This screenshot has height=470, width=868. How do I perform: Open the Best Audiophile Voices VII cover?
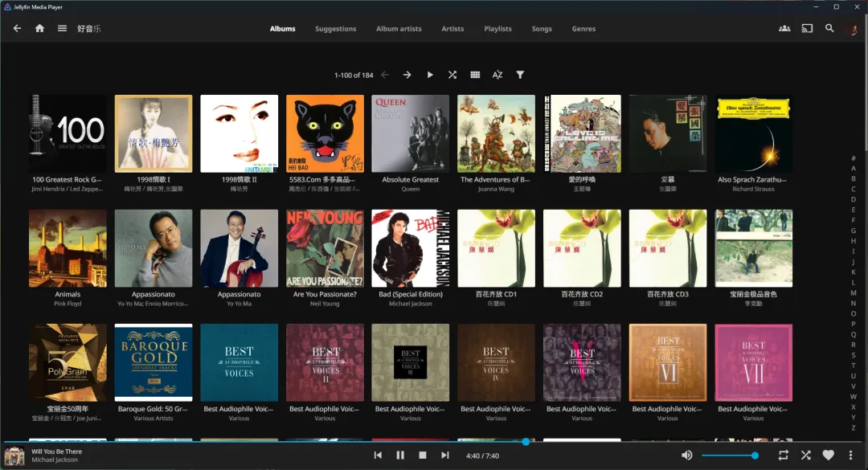[753, 362]
